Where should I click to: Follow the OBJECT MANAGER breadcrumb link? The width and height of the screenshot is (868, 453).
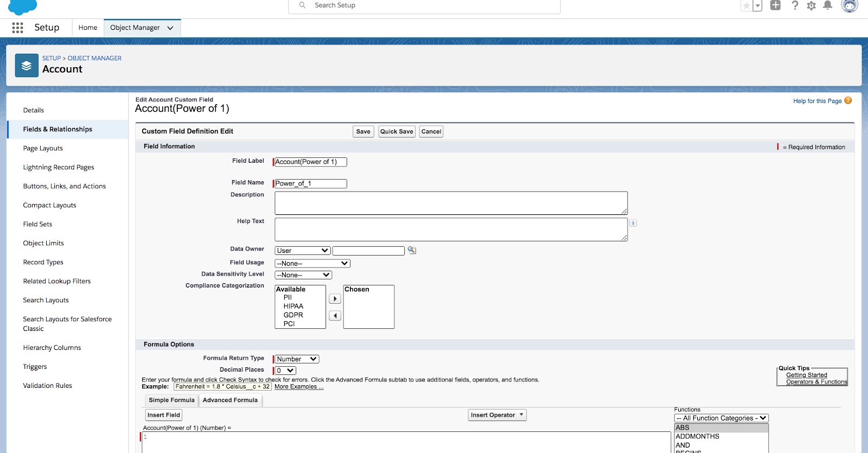point(94,58)
